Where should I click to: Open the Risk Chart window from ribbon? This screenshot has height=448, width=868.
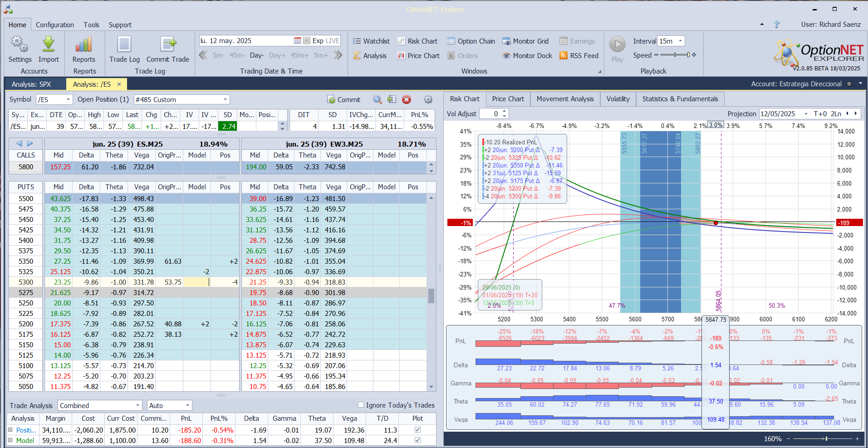pyautogui.click(x=417, y=41)
